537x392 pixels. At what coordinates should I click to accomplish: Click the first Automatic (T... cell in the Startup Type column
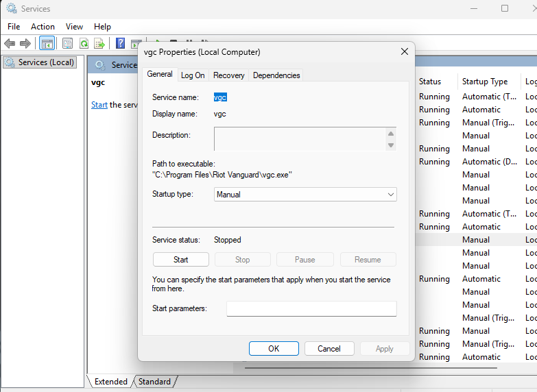[489, 97]
